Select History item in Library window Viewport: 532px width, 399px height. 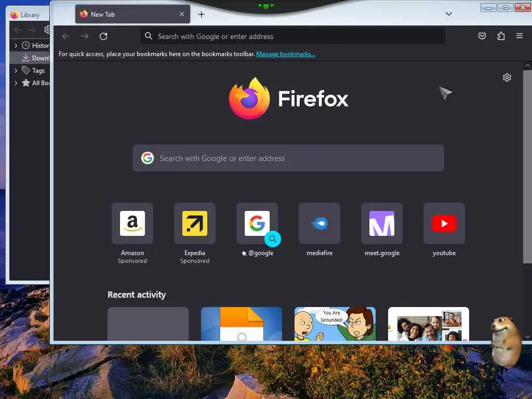[36, 46]
